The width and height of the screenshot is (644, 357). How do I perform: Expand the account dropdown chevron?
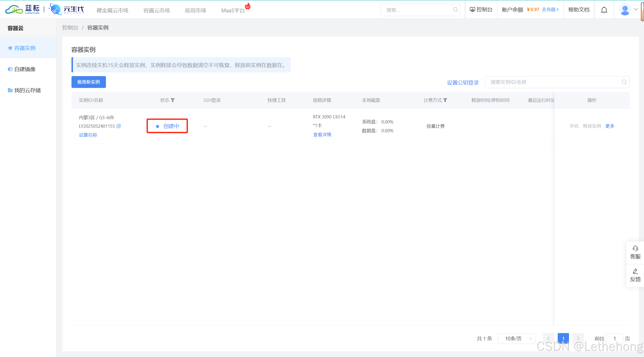click(x=636, y=10)
